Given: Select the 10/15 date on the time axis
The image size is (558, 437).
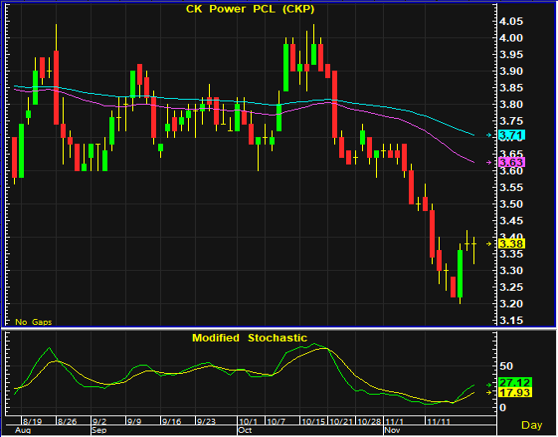Looking at the screenshot, I should (x=313, y=421).
